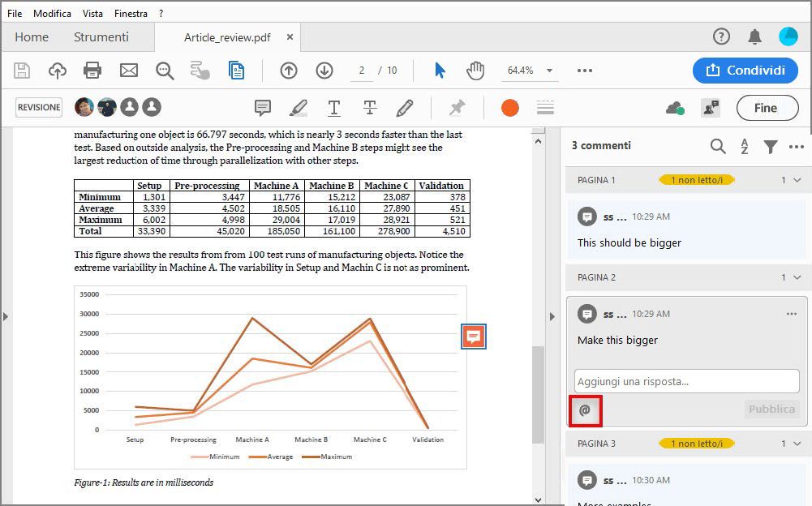Open the zoom level dropdown arrow
The height and width of the screenshot is (506, 812).
pos(549,71)
